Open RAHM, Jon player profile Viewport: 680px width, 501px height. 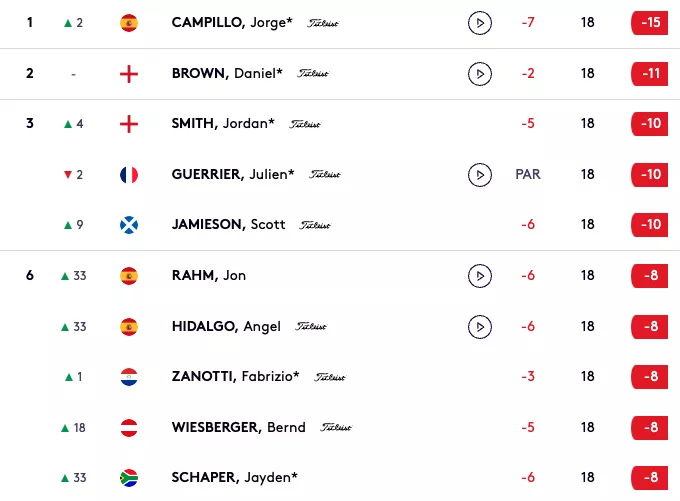[x=209, y=275]
